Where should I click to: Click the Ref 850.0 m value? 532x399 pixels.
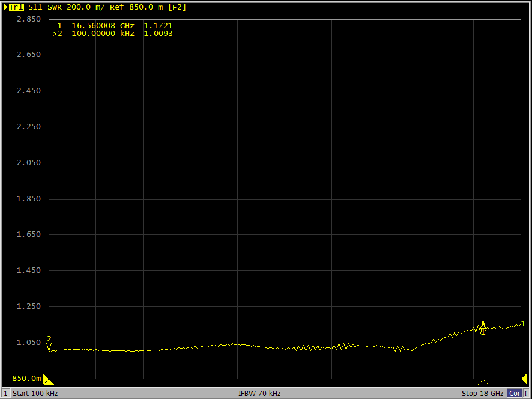tap(136, 7)
